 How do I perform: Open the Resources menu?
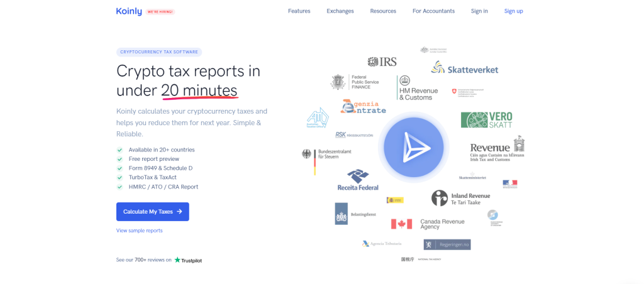(x=383, y=11)
